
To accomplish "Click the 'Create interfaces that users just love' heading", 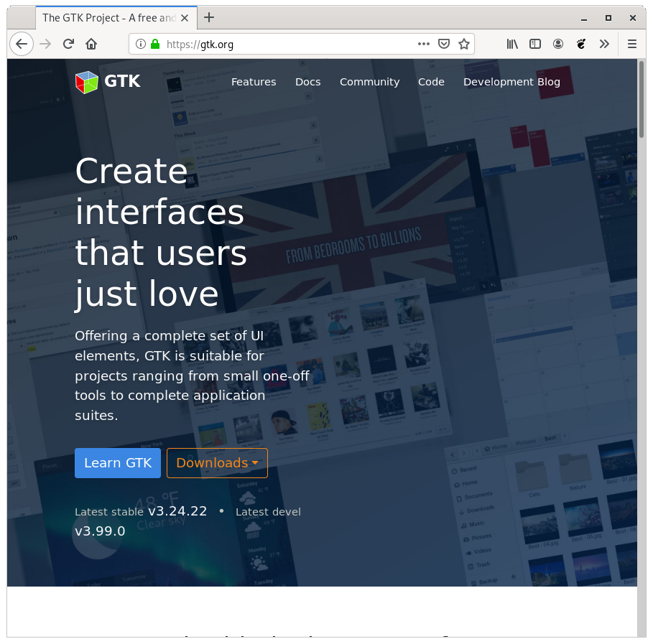I will [161, 233].
